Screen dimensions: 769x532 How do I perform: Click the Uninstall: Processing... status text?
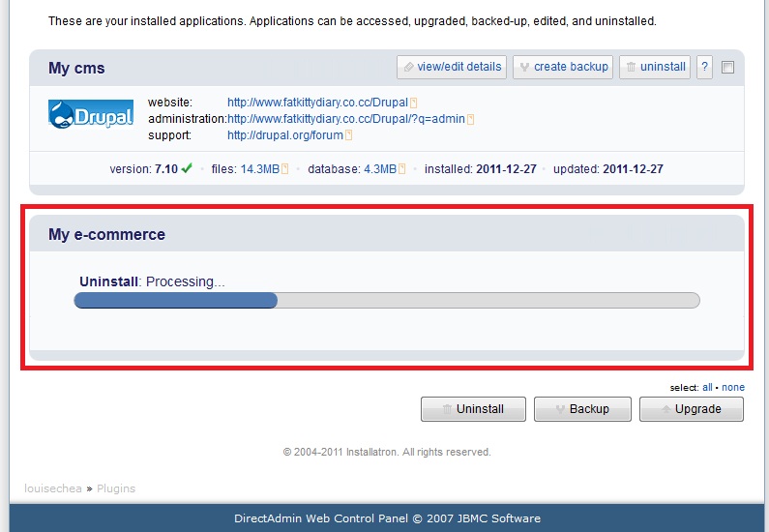click(152, 281)
